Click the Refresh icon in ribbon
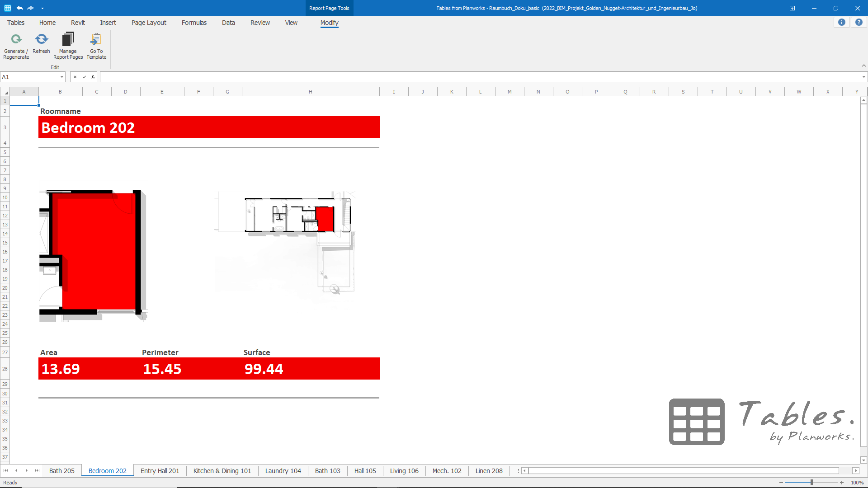 41,40
